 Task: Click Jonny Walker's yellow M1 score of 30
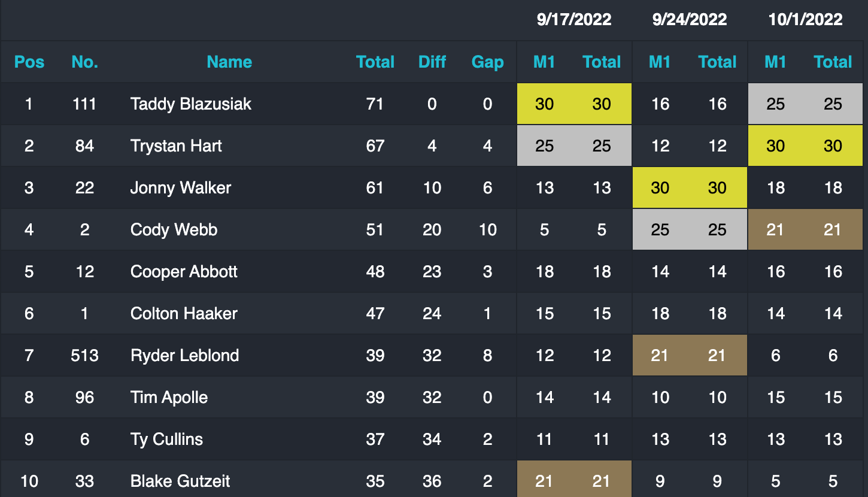[660, 187]
